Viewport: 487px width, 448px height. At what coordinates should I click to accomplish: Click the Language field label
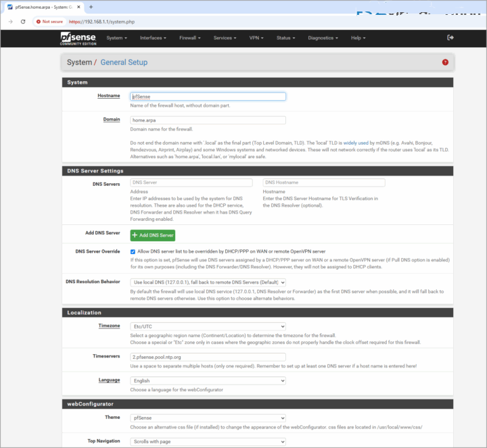coord(109,380)
